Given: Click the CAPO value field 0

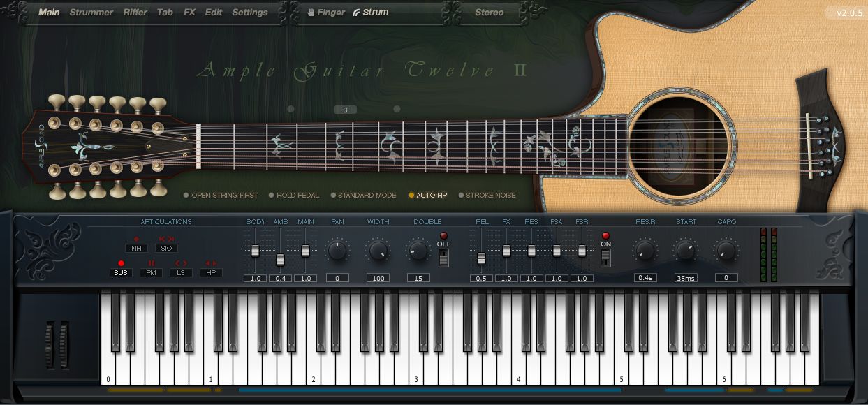Looking at the screenshot, I should coord(726,278).
